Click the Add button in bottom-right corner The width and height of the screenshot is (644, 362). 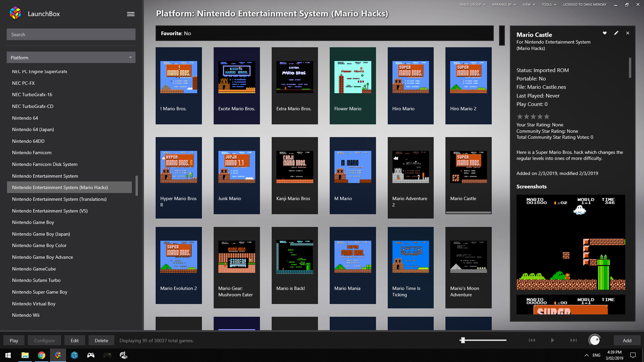pyautogui.click(x=627, y=340)
